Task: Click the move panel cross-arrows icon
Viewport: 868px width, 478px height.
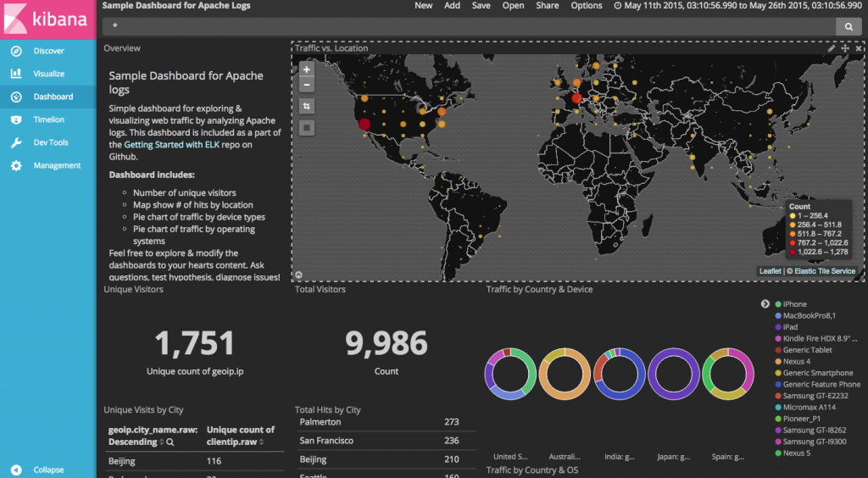Action: click(x=845, y=48)
